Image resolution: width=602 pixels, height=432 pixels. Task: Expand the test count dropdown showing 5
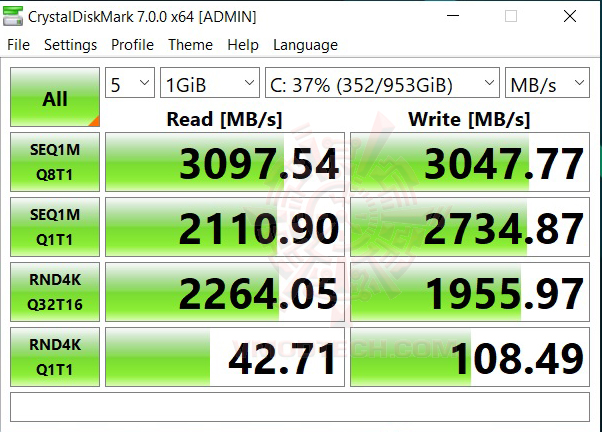click(130, 83)
